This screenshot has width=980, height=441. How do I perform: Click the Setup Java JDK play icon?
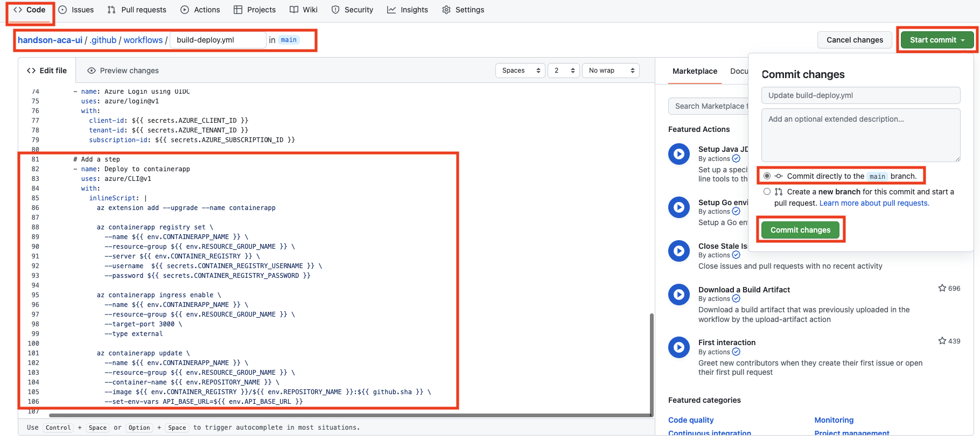tap(679, 154)
